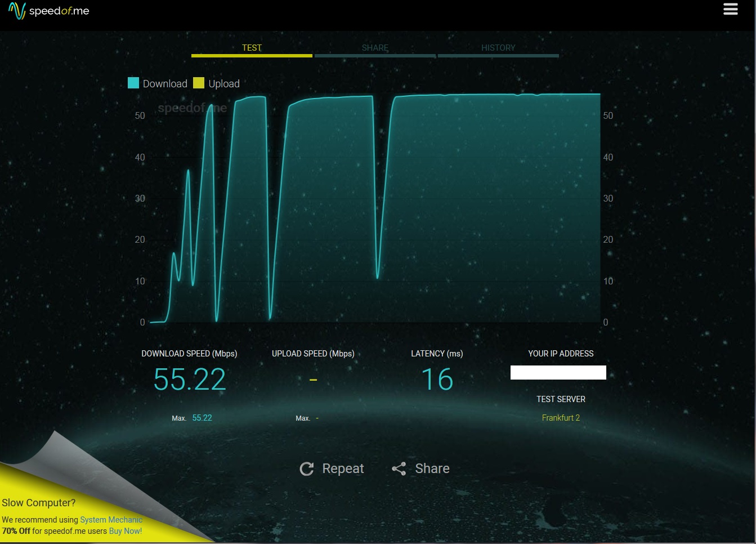Click the Max. 55.22 download value
This screenshot has height=544, width=756.
[x=202, y=418]
